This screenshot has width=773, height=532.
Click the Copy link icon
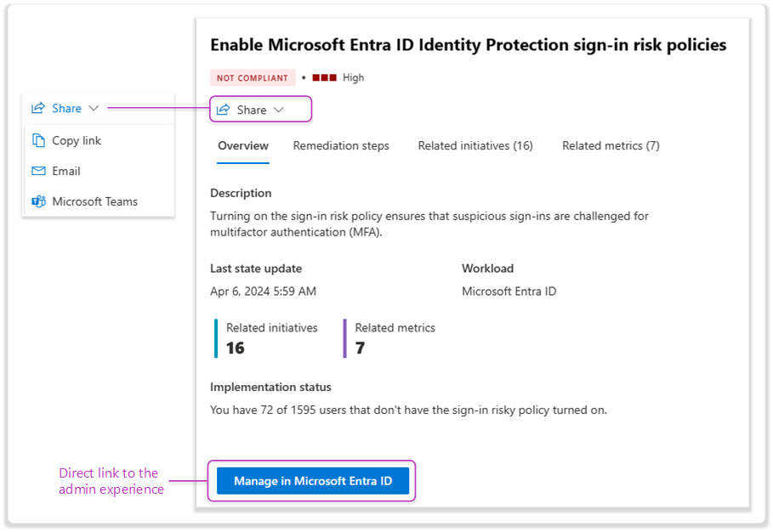click(38, 140)
